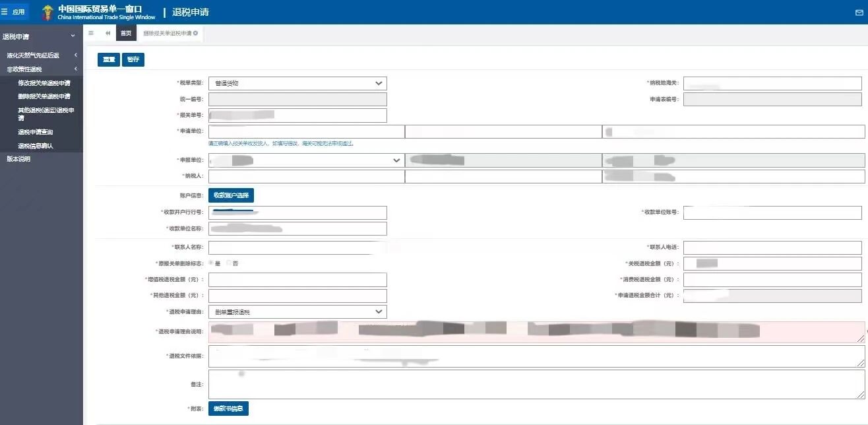Open the 申报单位 dropdown
The height and width of the screenshot is (425, 868).
click(x=305, y=160)
